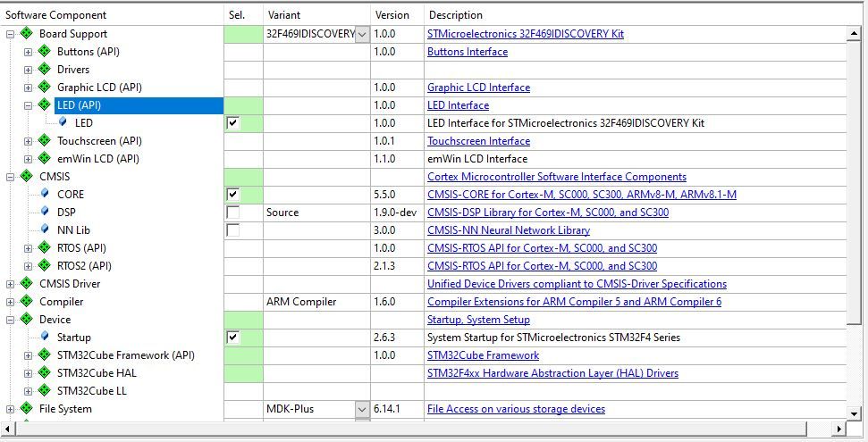This screenshot has width=868, height=442.
Task: Click the STM32Cube HAL diamond icon
Action: click(x=45, y=372)
